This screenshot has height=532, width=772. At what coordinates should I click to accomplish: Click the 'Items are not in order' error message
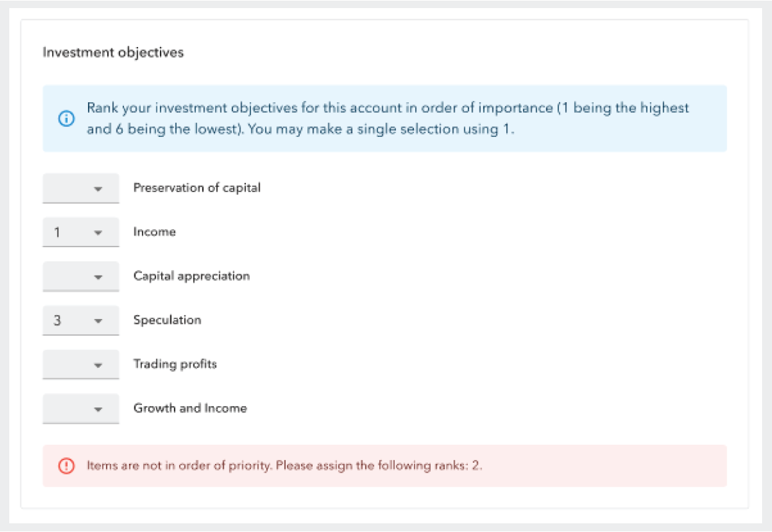click(284, 466)
